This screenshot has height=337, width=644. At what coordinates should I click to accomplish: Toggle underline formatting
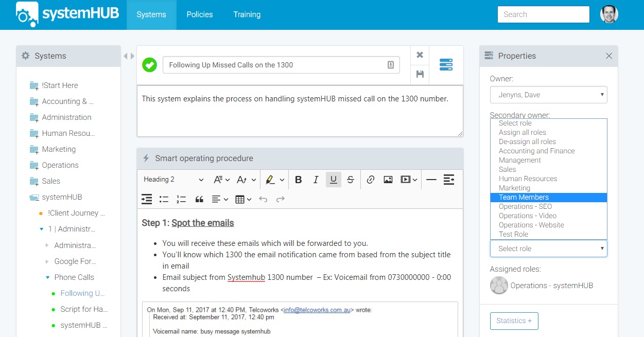point(334,180)
